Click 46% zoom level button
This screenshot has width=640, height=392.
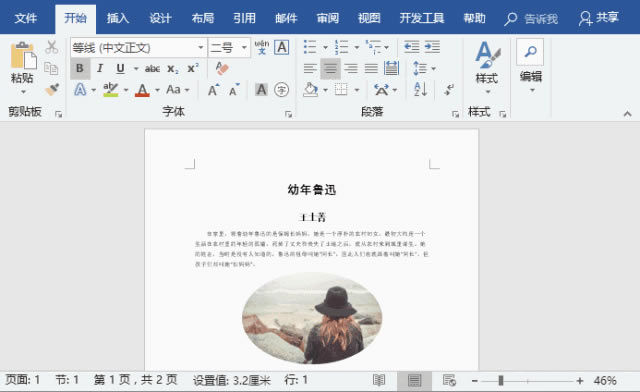tap(605, 381)
